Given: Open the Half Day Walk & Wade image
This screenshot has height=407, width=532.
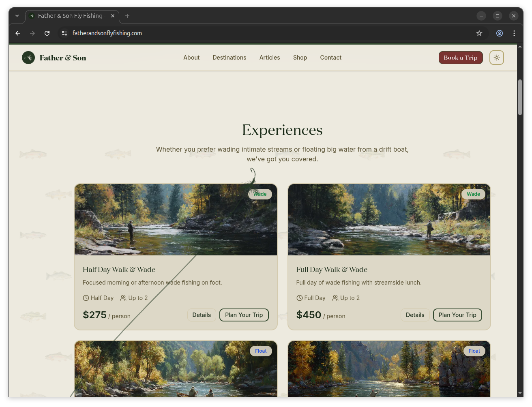Looking at the screenshot, I should pos(176,220).
